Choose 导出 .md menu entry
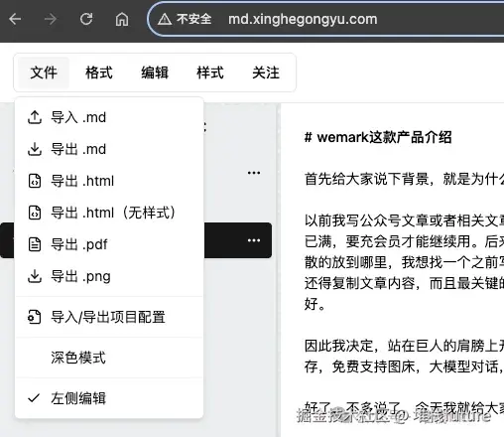This screenshot has height=437, width=504. (x=109, y=149)
